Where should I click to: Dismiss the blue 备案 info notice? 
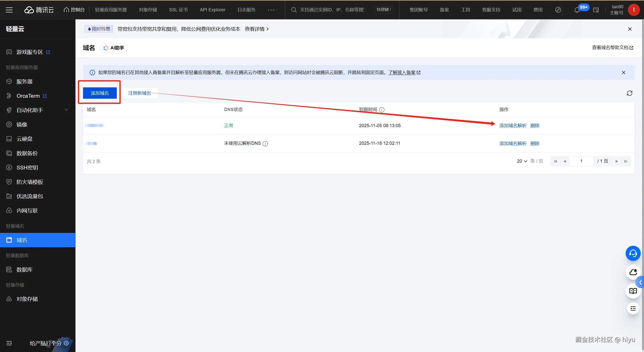pos(623,73)
